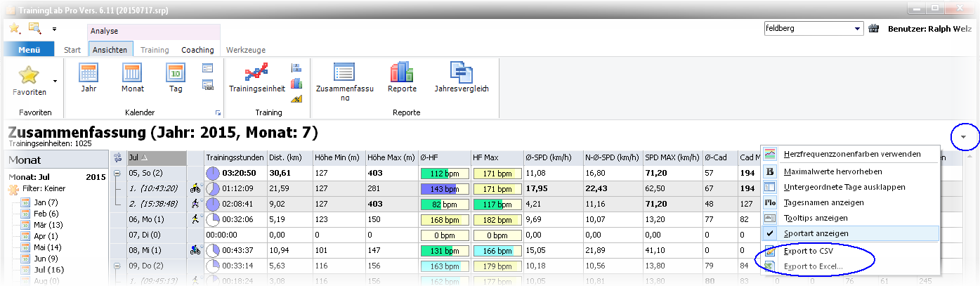This screenshot has height=286, width=980.
Task: Toggle Herzfrequenzzonenfarben verwenden option
Action: (850, 154)
